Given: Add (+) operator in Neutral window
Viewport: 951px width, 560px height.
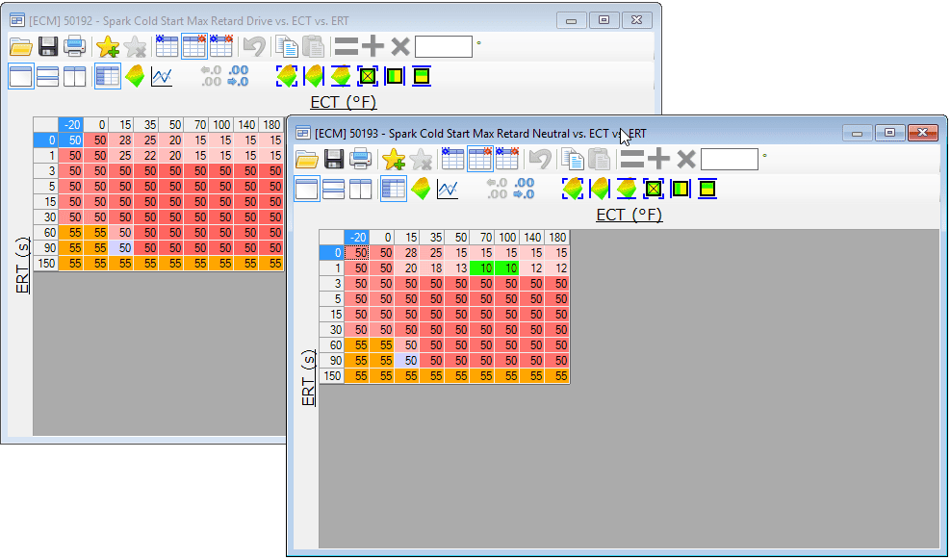Looking at the screenshot, I should click(658, 160).
